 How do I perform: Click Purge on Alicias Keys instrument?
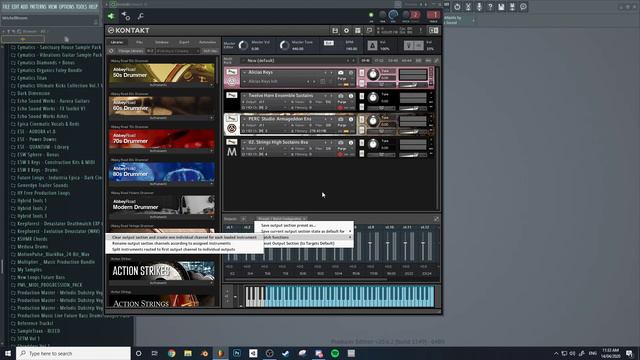(342, 79)
